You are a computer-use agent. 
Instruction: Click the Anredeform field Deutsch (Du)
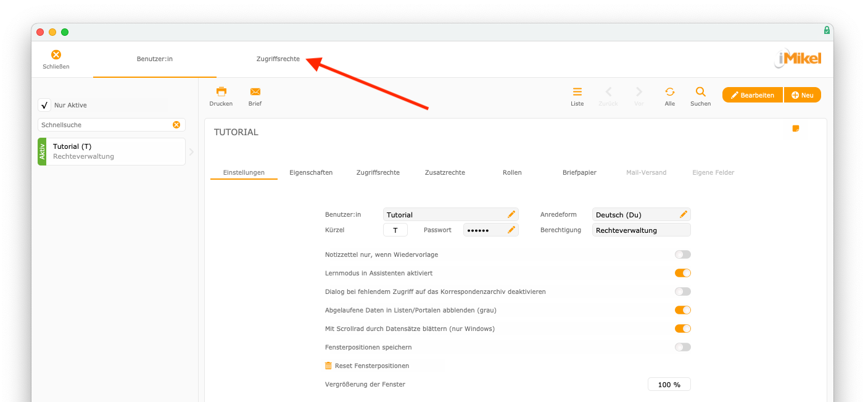coord(642,214)
